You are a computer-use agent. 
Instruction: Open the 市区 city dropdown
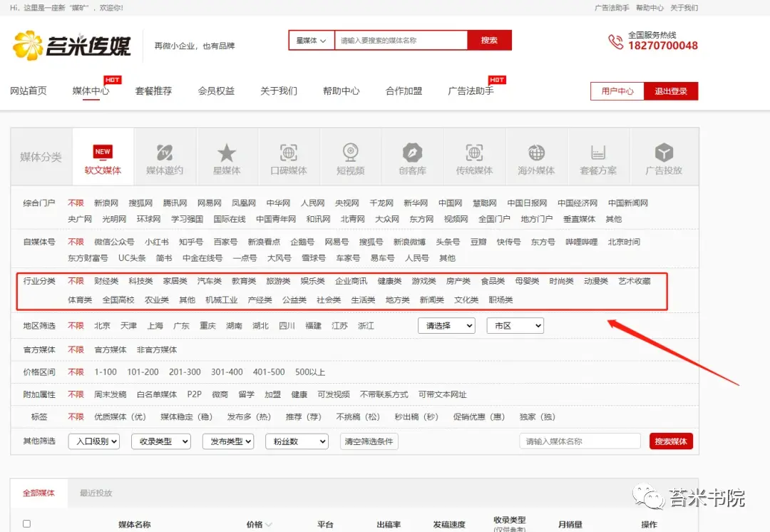tap(515, 326)
